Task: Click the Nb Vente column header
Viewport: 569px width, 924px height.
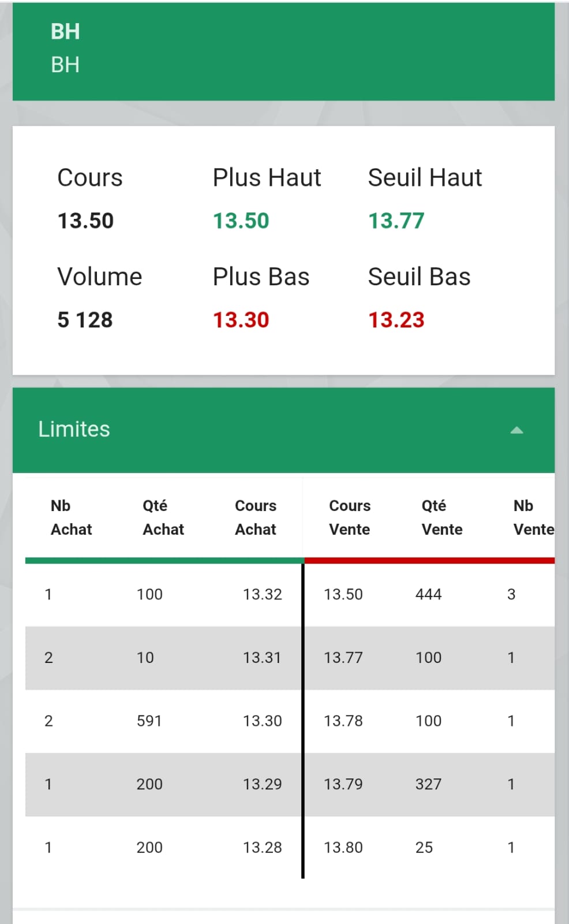Action: click(534, 517)
